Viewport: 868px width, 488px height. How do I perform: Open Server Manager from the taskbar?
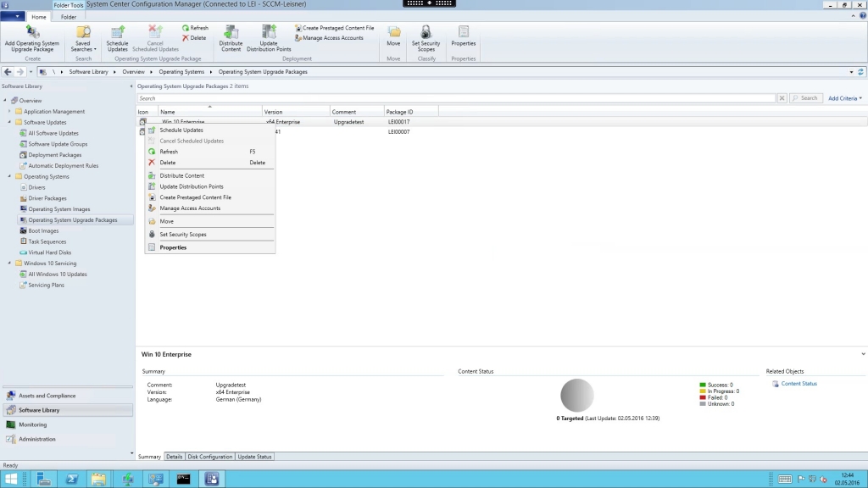(x=44, y=480)
